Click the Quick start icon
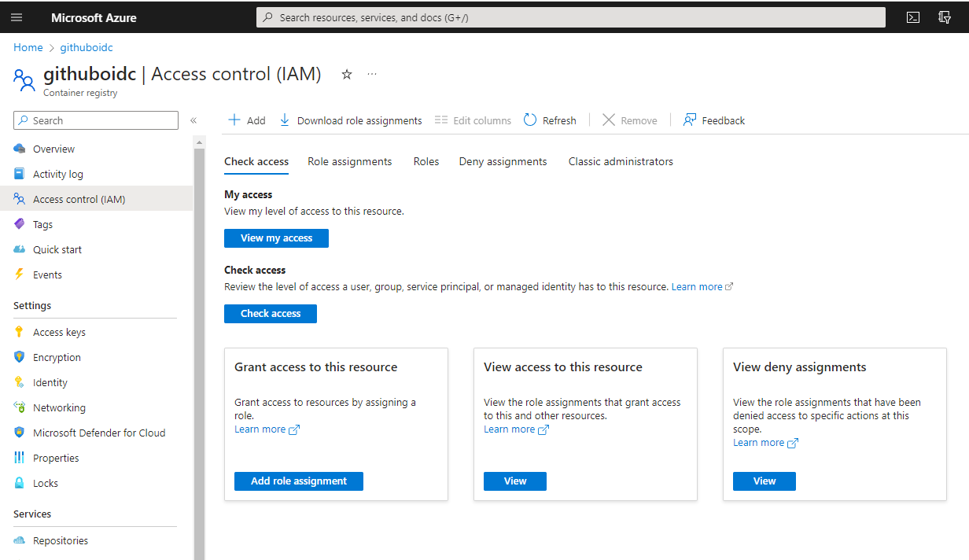969x560 pixels. (x=20, y=249)
